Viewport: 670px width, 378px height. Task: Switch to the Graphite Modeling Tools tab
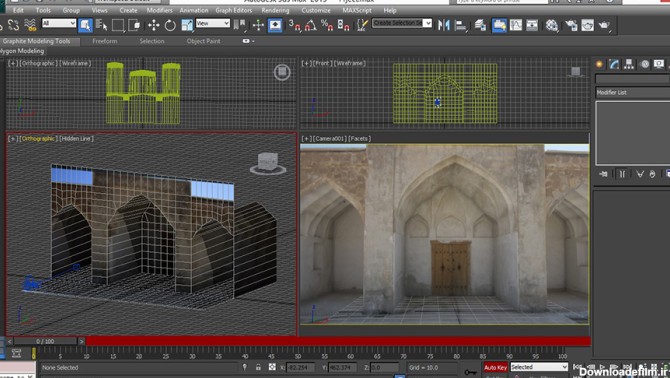tap(37, 41)
